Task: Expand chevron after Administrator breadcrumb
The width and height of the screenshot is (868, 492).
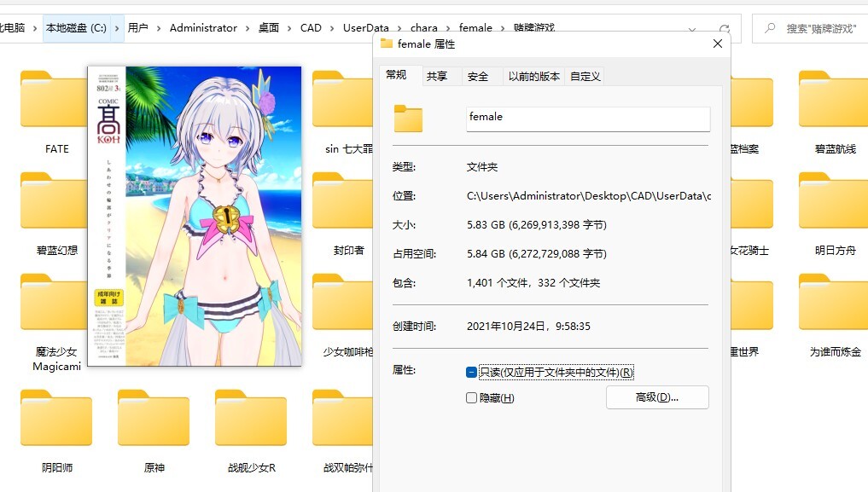Action: click(x=247, y=28)
